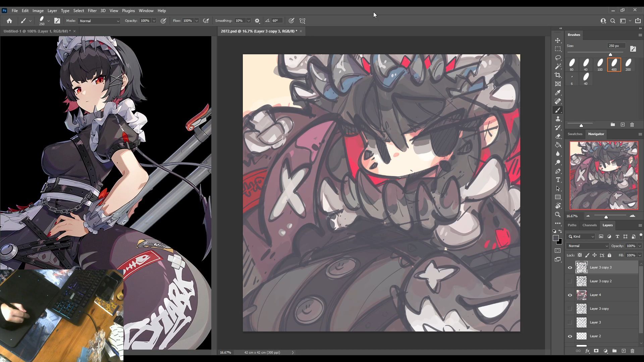This screenshot has height=362, width=644.
Task: Toggle lock transparent pixels
Action: pos(580,255)
